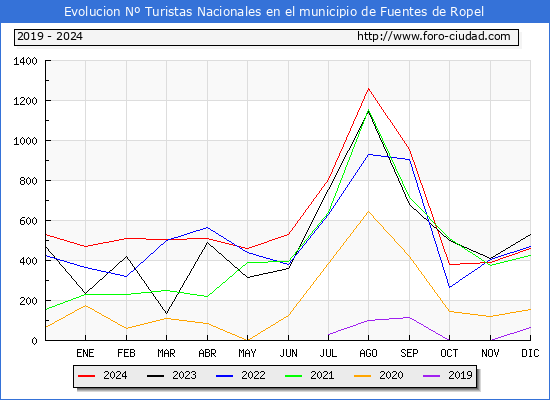Click the blue 2022 legend color line
This screenshot has height=400, width=550.
[224, 376]
